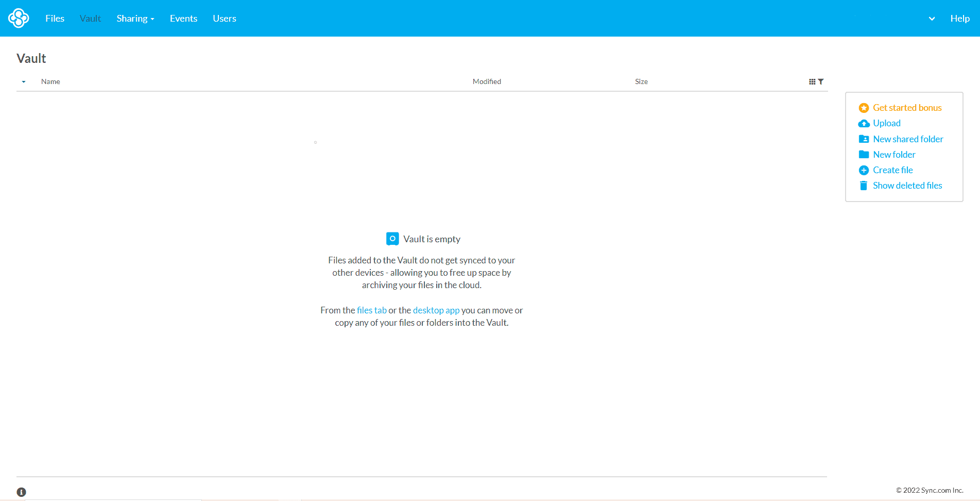The image size is (980, 501).
Task: Toggle the Vault empty status icon
Action: pos(392,238)
